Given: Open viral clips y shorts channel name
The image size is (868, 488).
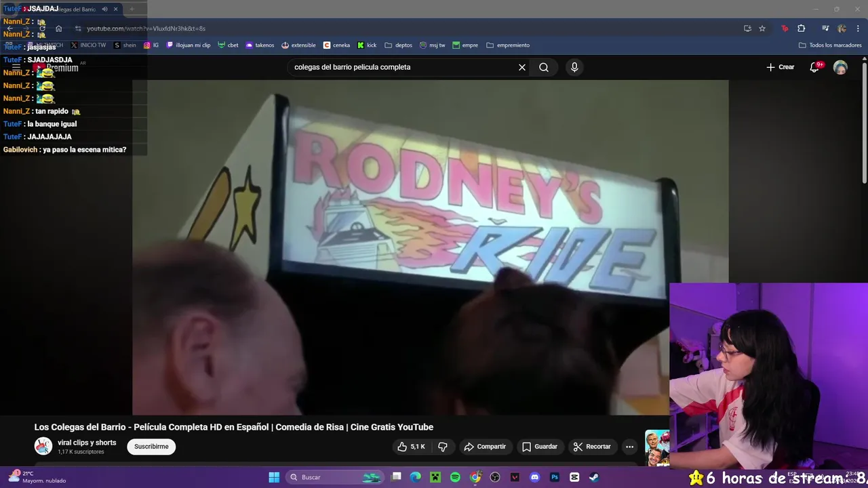Looking at the screenshot, I should pos(87,443).
